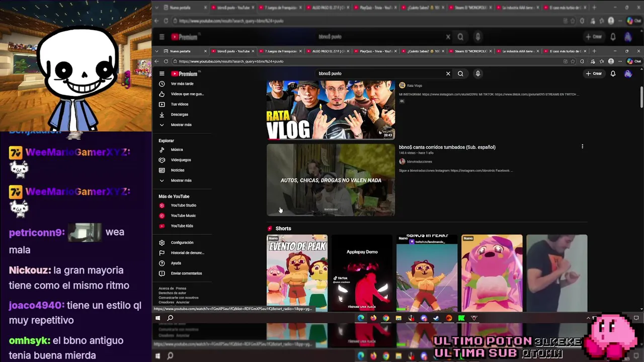Switch to the bright '¿Cuánto Sabes?' tab
The image size is (644, 362).
[423, 51]
